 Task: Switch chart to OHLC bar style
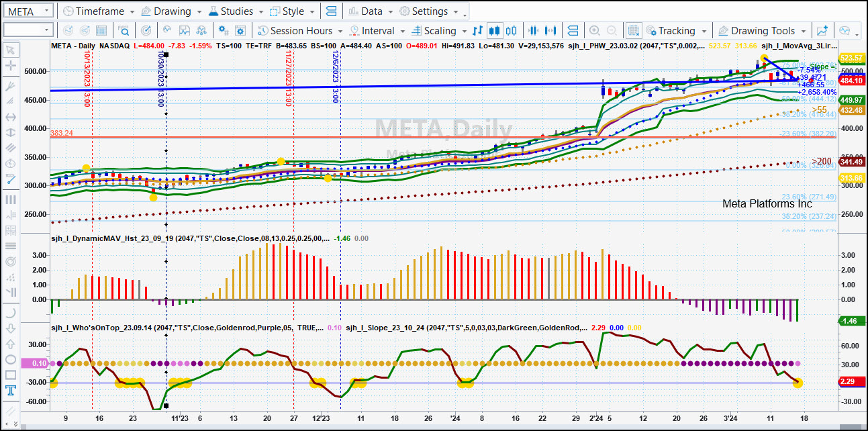pos(477,30)
